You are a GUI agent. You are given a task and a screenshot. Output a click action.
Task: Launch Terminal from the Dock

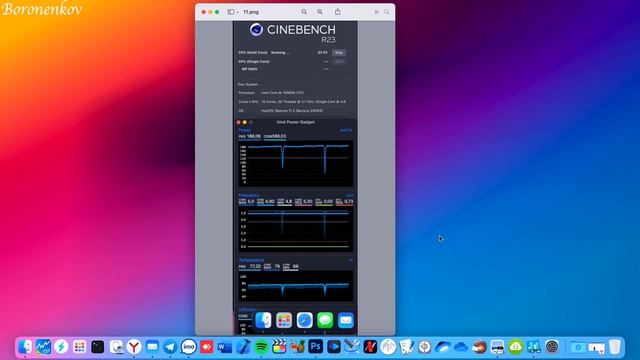98,347
